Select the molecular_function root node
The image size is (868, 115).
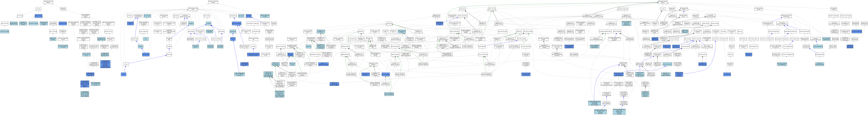[x=48, y=2]
